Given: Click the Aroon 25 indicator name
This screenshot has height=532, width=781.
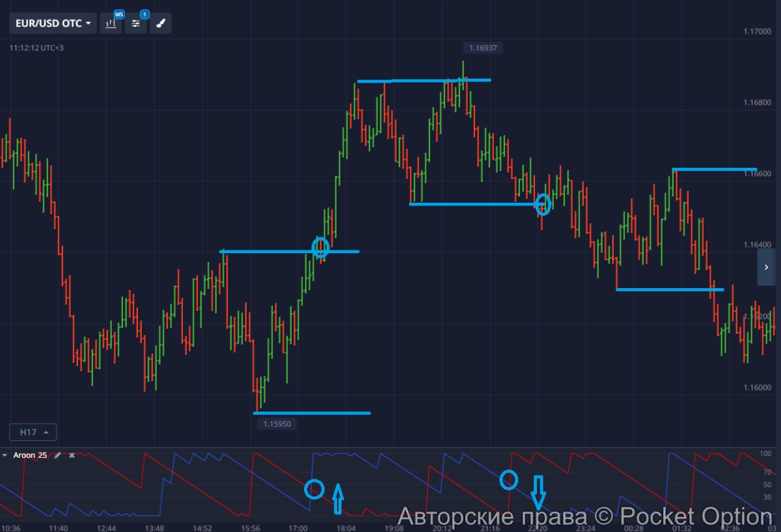Looking at the screenshot, I should [30, 455].
